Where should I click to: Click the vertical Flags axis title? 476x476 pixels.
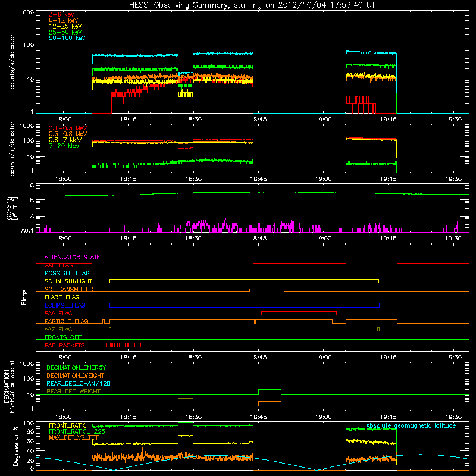point(24,297)
